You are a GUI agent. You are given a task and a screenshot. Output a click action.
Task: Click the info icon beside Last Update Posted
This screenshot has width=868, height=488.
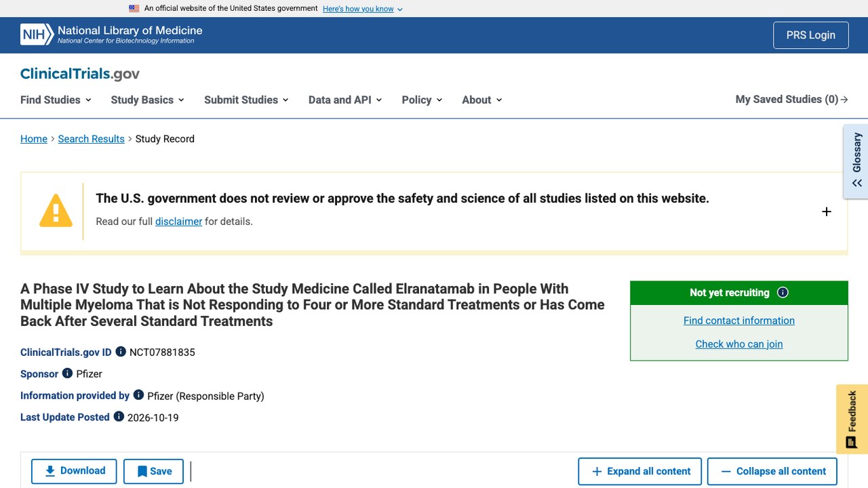click(x=119, y=417)
